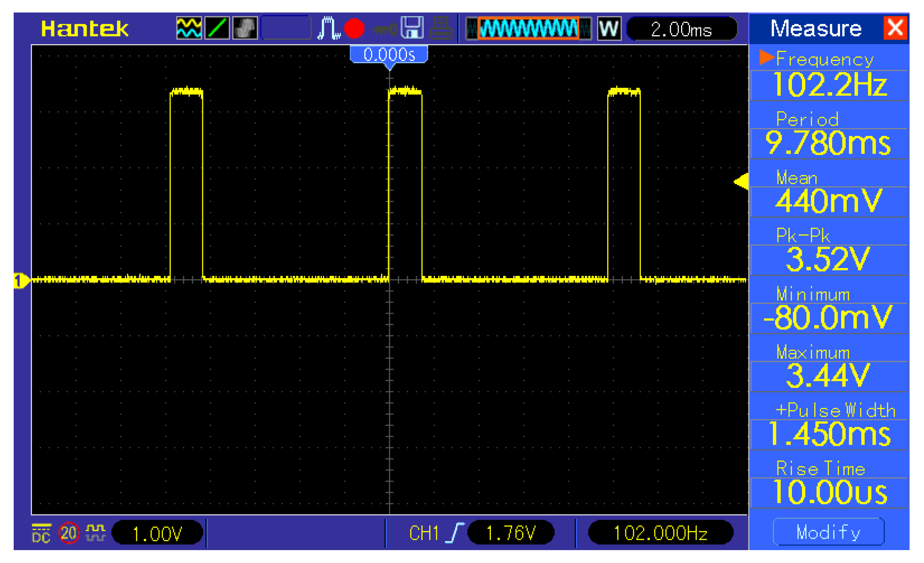924x563 pixels.
Task: Click the orange Frequency selection arrow
Action: (767, 58)
